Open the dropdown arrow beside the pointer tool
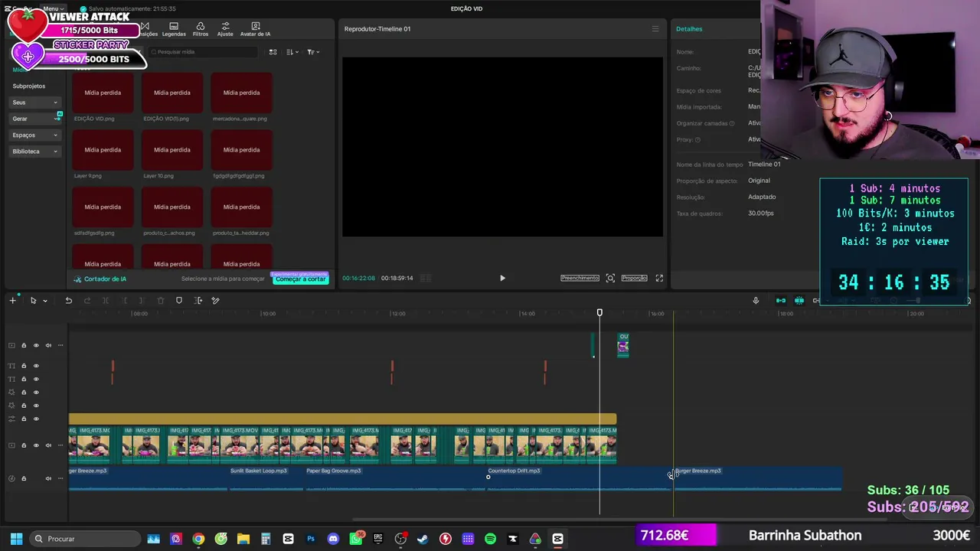980x551 pixels. point(45,301)
